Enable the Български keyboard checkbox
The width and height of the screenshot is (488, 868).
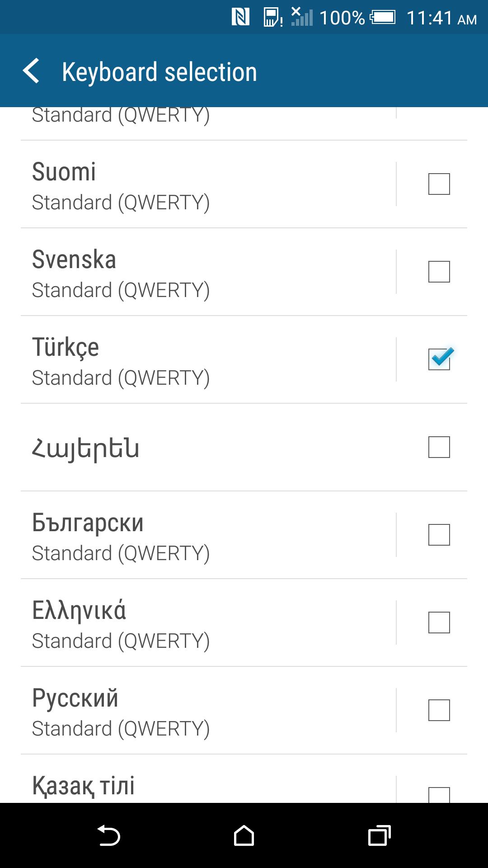(x=439, y=535)
